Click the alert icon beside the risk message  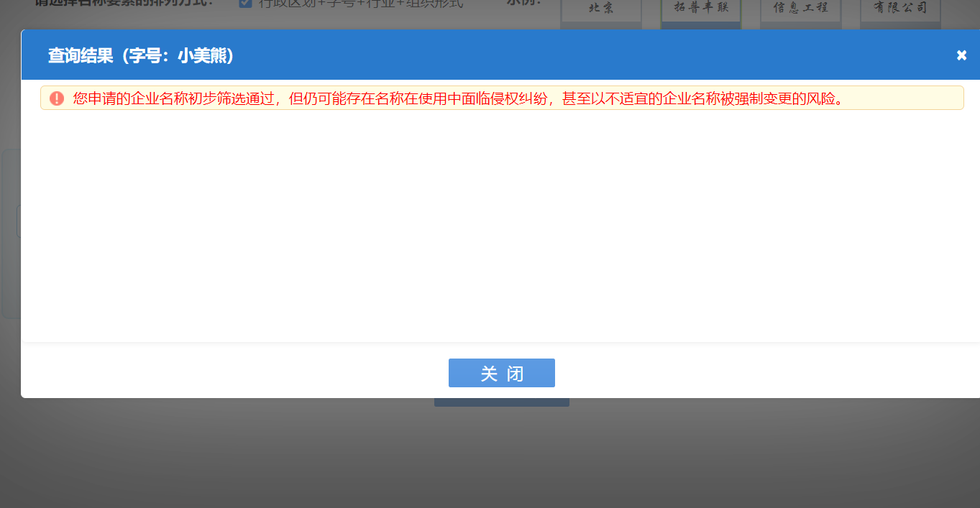[x=58, y=98]
